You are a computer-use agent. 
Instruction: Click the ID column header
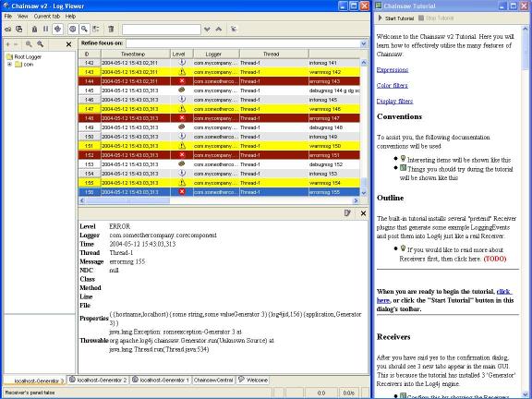coord(90,54)
